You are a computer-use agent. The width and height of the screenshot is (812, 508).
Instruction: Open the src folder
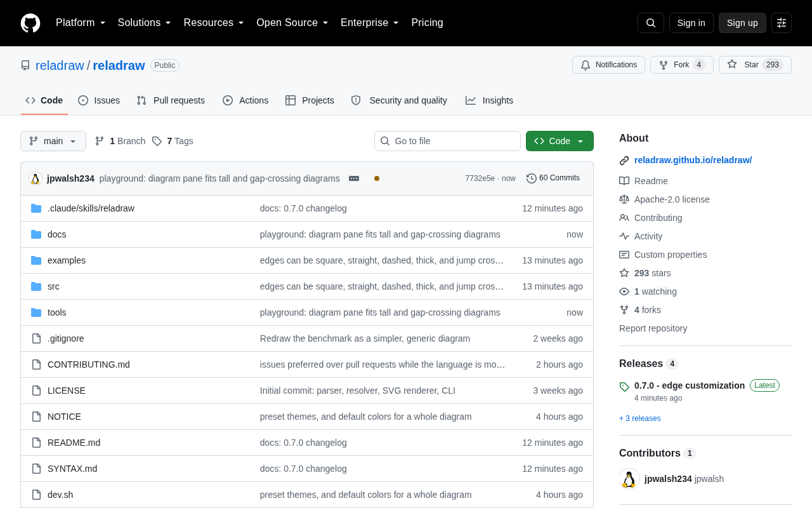53,286
